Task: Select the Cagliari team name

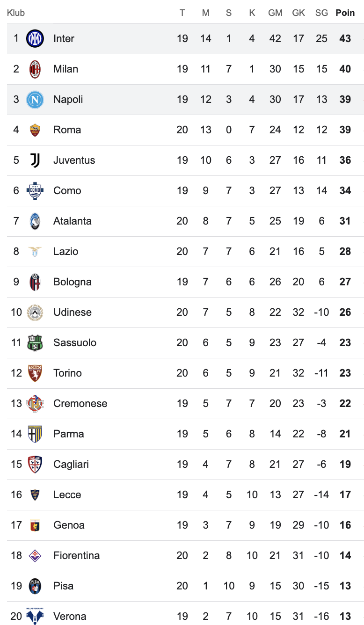Action: (x=71, y=465)
